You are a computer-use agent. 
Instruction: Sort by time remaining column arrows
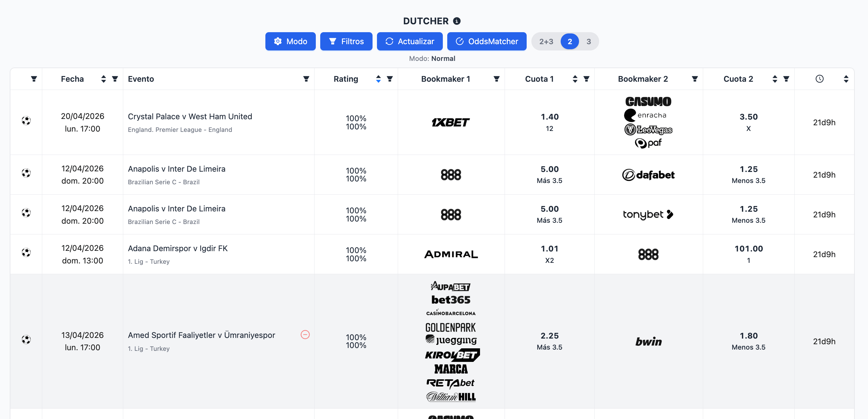(846, 79)
